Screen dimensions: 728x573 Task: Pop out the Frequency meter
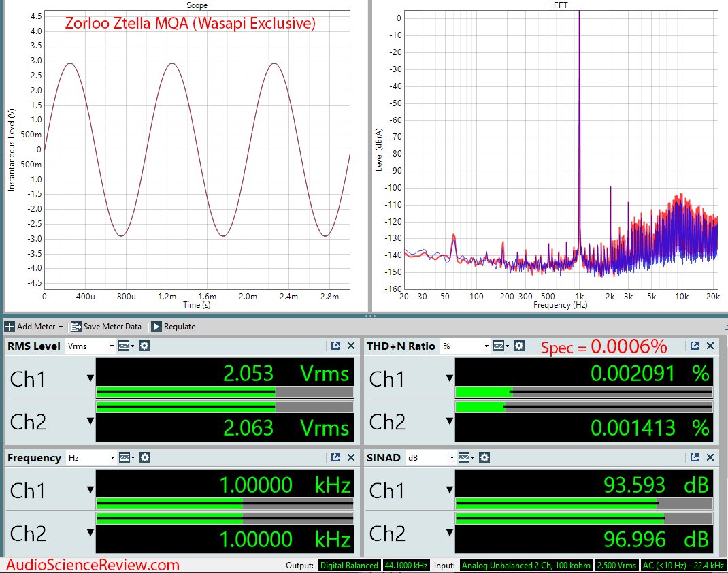pos(335,458)
